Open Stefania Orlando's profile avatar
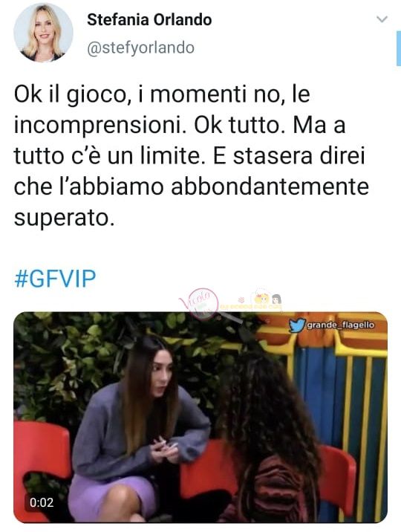Image resolution: width=401 pixels, height=532 pixels. pos(43,33)
